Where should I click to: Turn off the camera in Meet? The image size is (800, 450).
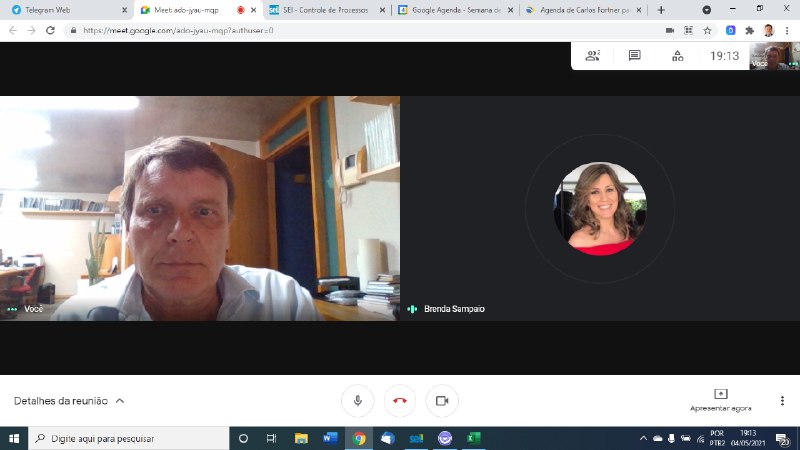coord(442,401)
